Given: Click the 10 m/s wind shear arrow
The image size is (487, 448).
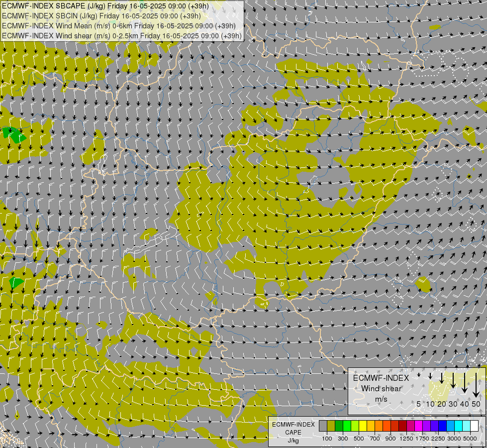Looking at the screenshot, I should [430, 376].
